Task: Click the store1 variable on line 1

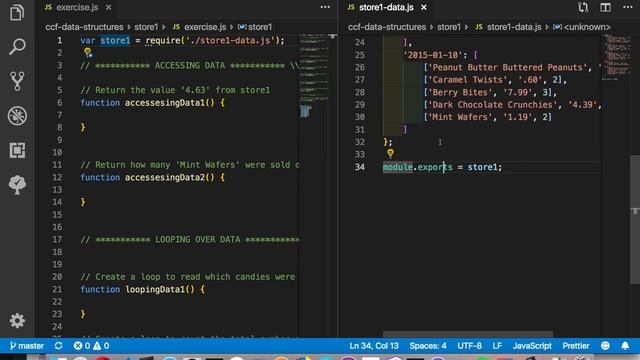Action: pyautogui.click(x=115, y=40)
